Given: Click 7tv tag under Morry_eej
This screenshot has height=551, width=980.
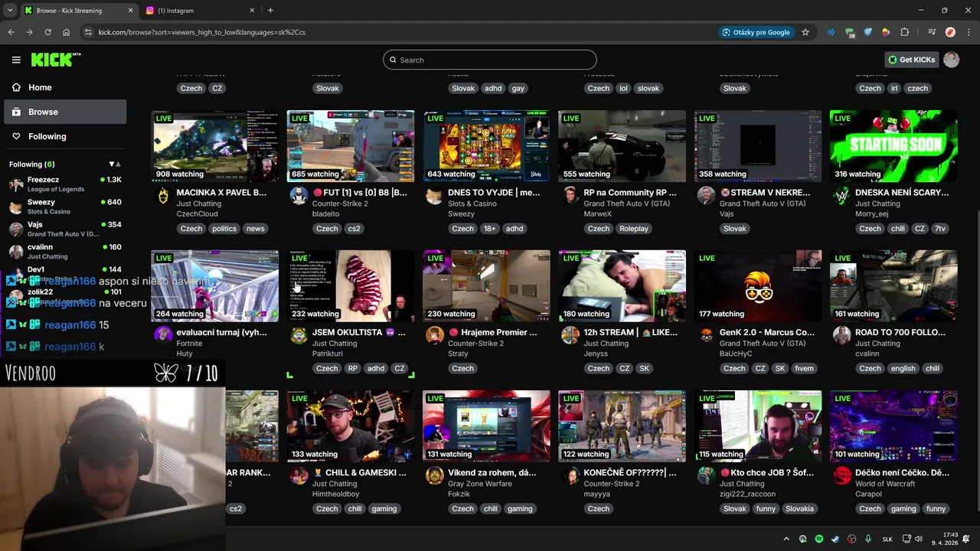Looking at the screenshot, I should coord(939,228).
